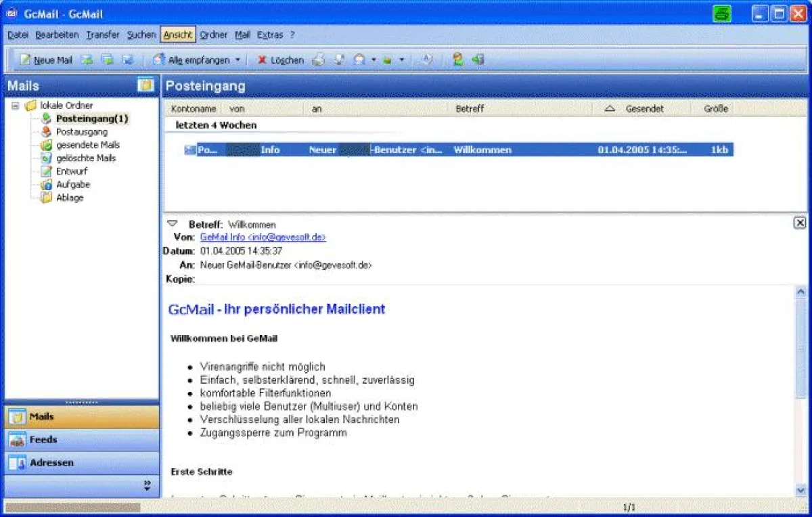812x517 pixels.
Task: Click the GcMail Info sender email link
Action: [x=263, y=238]
